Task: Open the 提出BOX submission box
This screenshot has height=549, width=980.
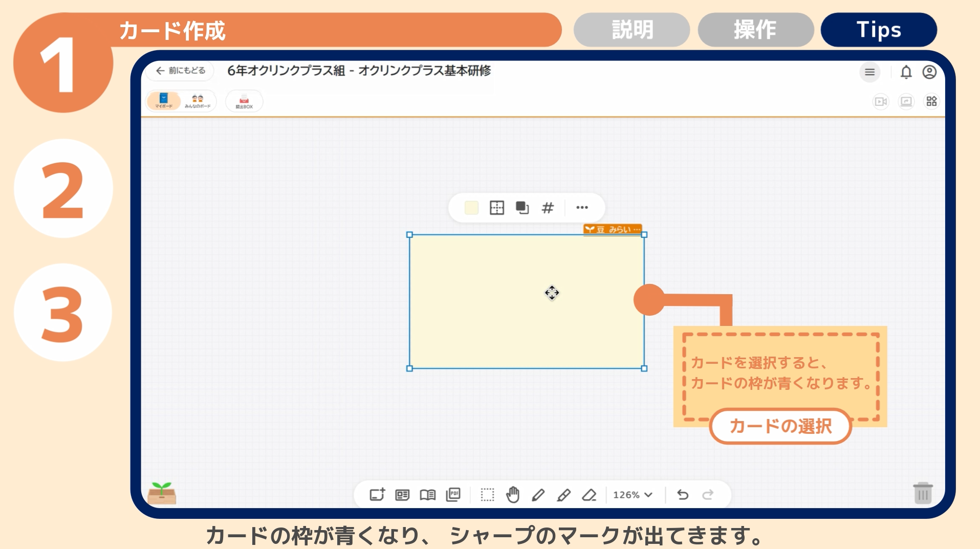Action: tap(244, 101)
